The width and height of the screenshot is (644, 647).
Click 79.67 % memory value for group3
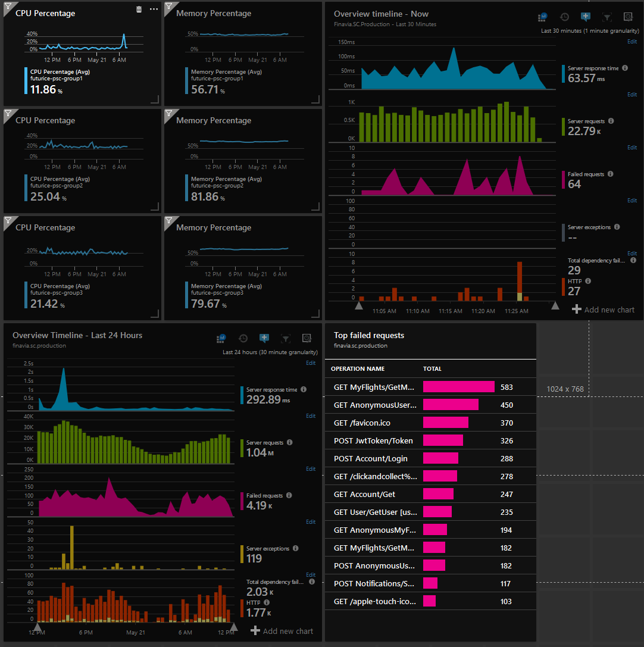209,304
